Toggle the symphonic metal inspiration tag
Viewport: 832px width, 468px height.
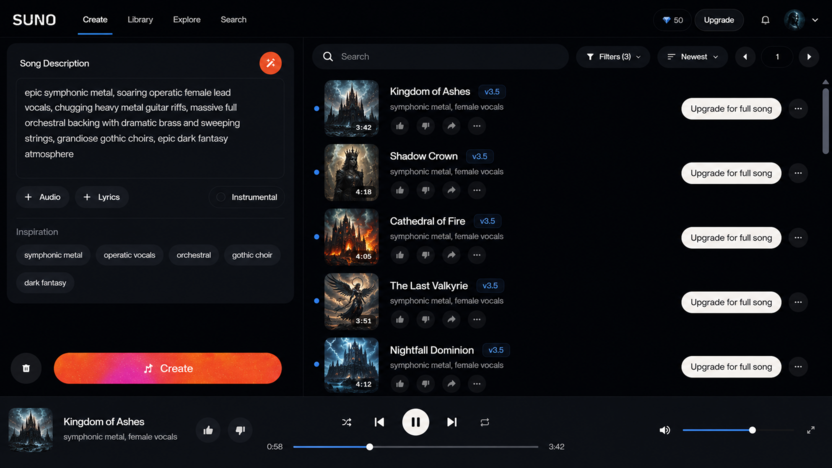53,255
